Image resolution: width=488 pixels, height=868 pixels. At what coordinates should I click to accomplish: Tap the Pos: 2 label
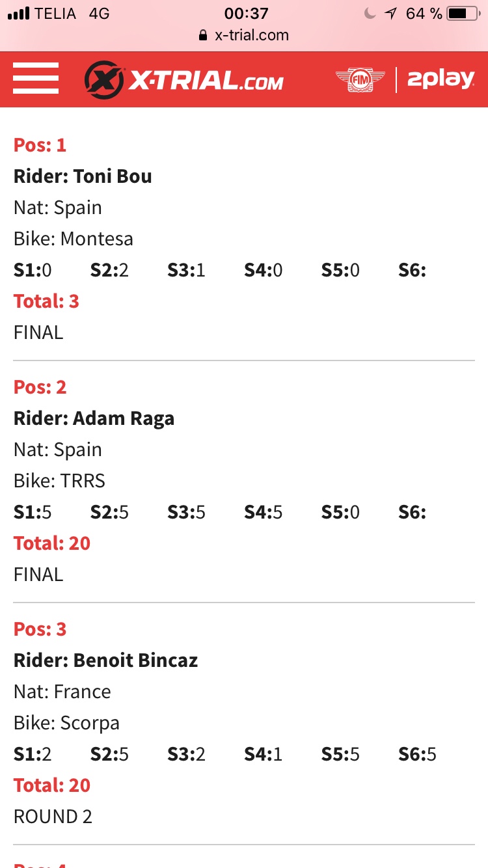(40, 387)
